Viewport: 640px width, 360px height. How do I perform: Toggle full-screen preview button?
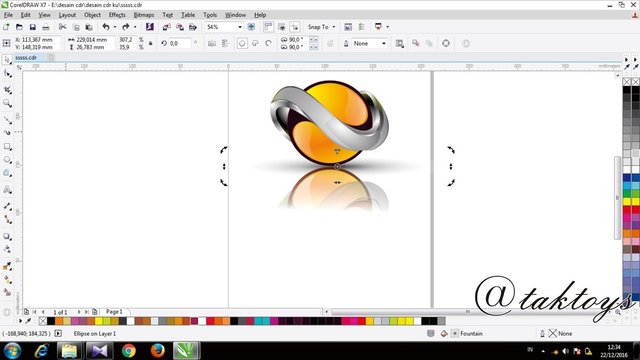pos(251,27)
